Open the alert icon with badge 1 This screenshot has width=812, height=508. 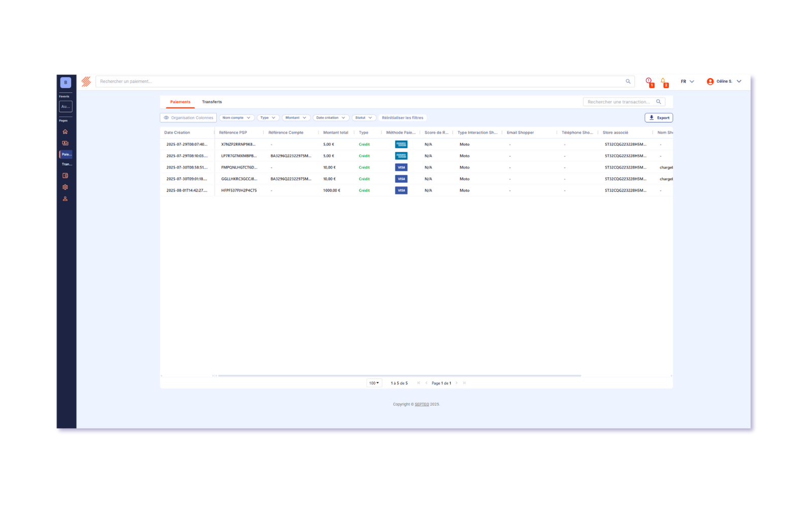pyautogui.click(x=649, y=81)
